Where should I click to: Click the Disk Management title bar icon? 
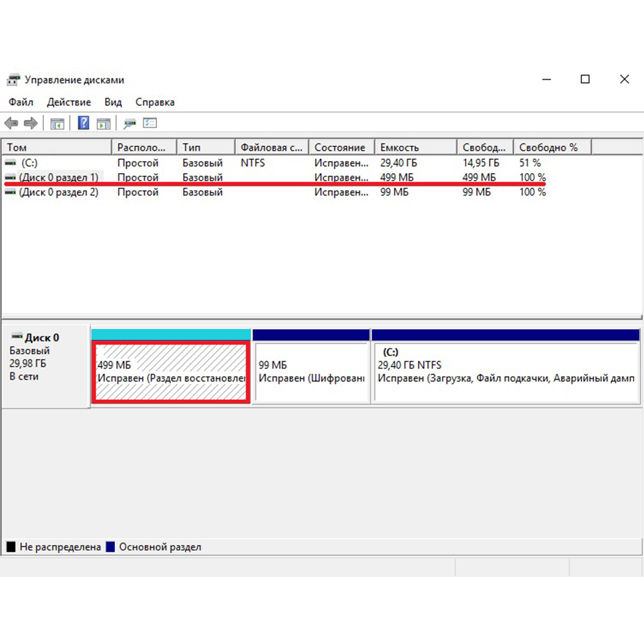click(13, 79)
